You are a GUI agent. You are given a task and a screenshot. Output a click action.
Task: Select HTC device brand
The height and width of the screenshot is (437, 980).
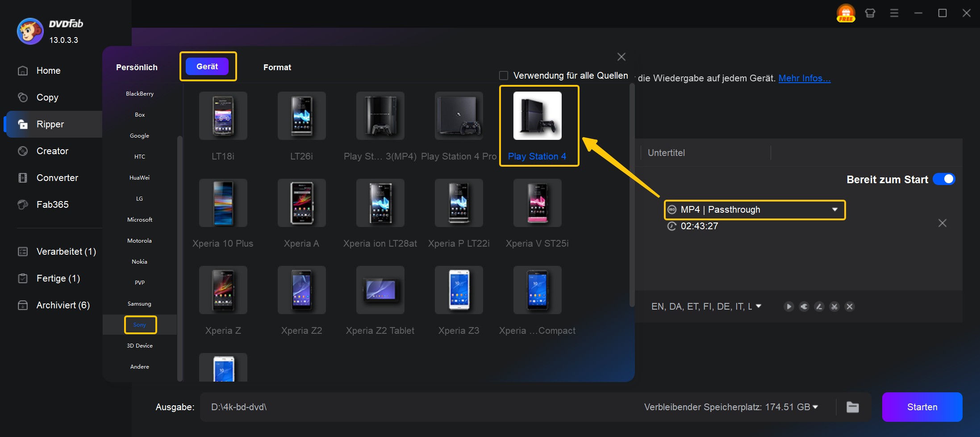140,157
